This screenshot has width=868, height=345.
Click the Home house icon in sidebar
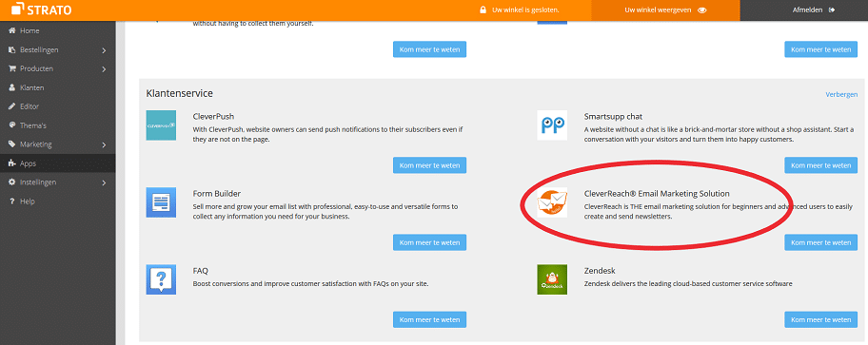click(x=11, y=31)
